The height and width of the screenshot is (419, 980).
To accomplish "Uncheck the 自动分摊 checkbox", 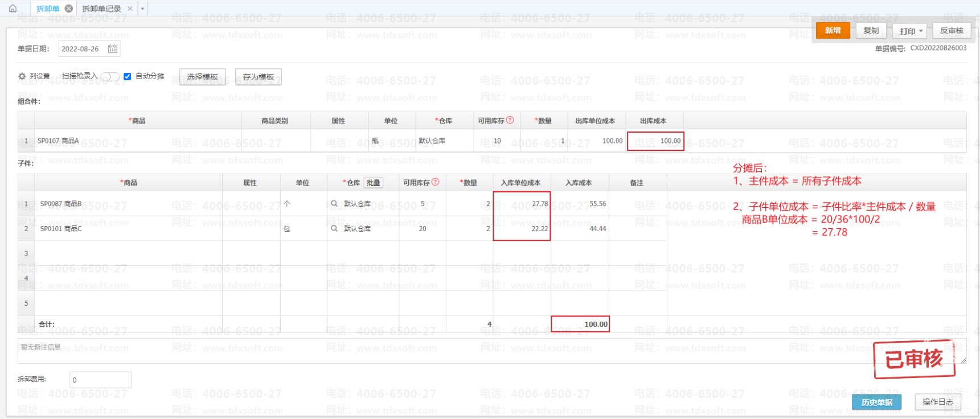I will (128, 76).
